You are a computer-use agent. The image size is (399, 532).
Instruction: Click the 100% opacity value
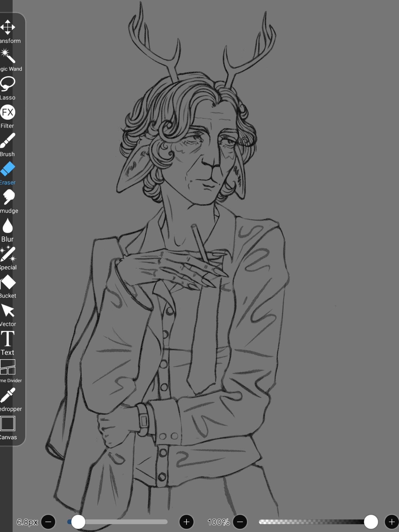tap(219, 522)
